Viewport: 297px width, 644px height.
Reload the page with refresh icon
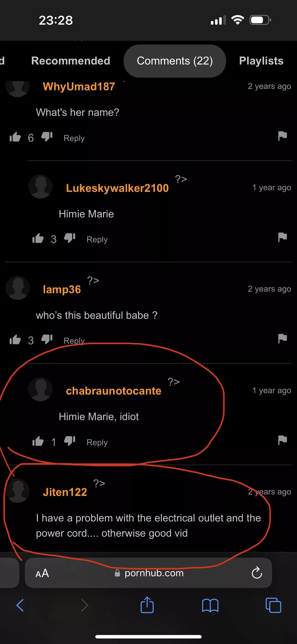[257, 573]
